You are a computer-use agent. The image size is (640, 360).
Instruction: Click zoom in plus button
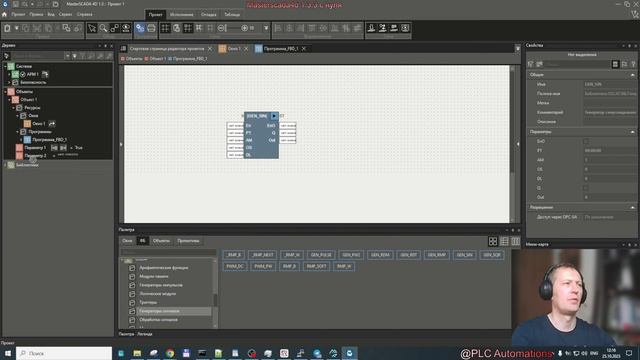coord(244,28)
